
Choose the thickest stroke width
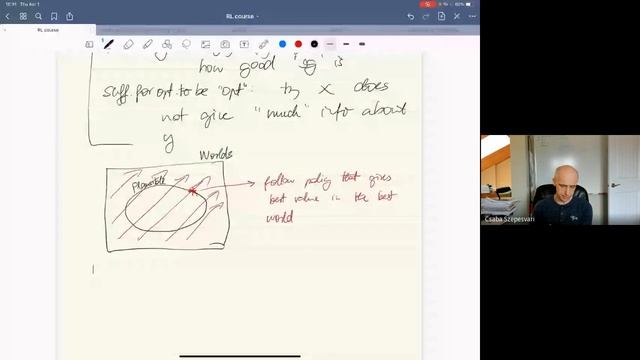tap(362, 44)
